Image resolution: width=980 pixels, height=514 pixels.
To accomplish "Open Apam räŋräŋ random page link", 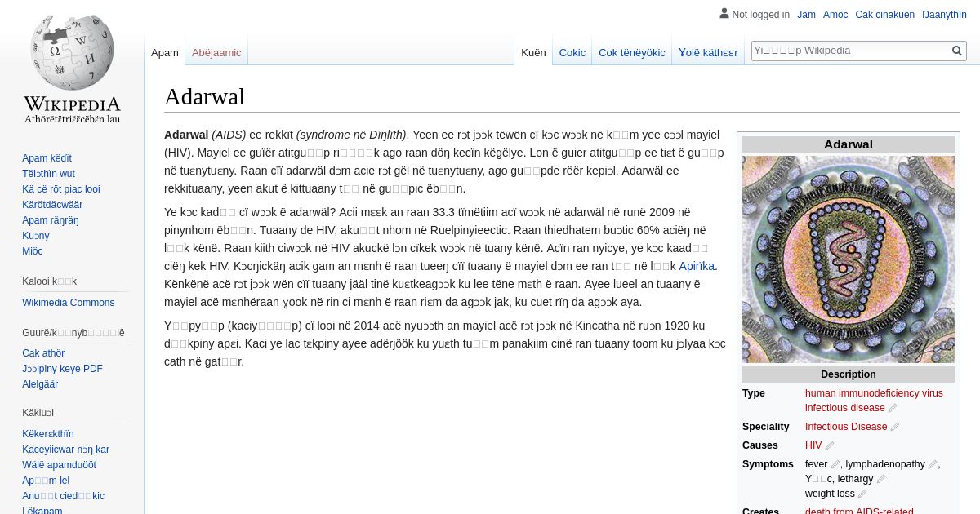I will 51,220.
